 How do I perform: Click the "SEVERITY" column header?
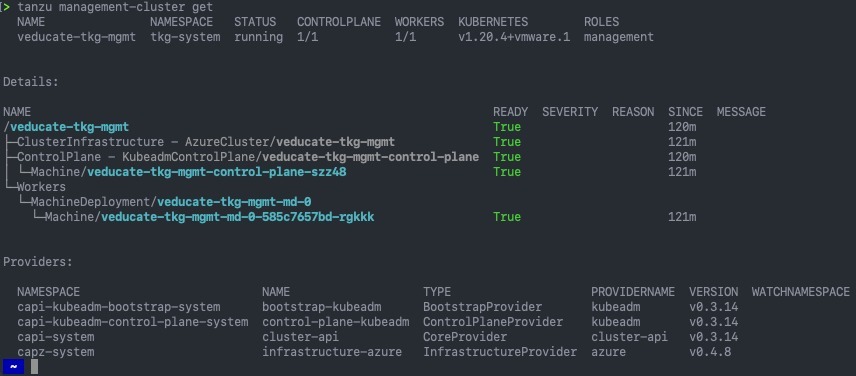point(570,112)
